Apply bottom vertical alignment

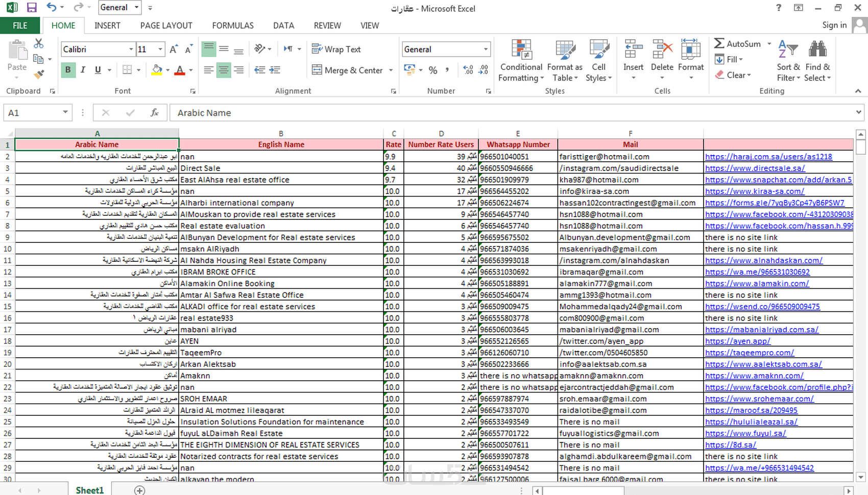tap(238, 49)
